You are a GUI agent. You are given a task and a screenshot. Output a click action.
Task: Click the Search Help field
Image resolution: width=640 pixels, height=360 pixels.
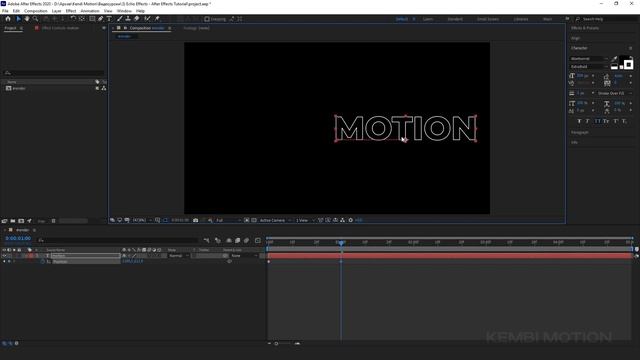click(606, 19)
